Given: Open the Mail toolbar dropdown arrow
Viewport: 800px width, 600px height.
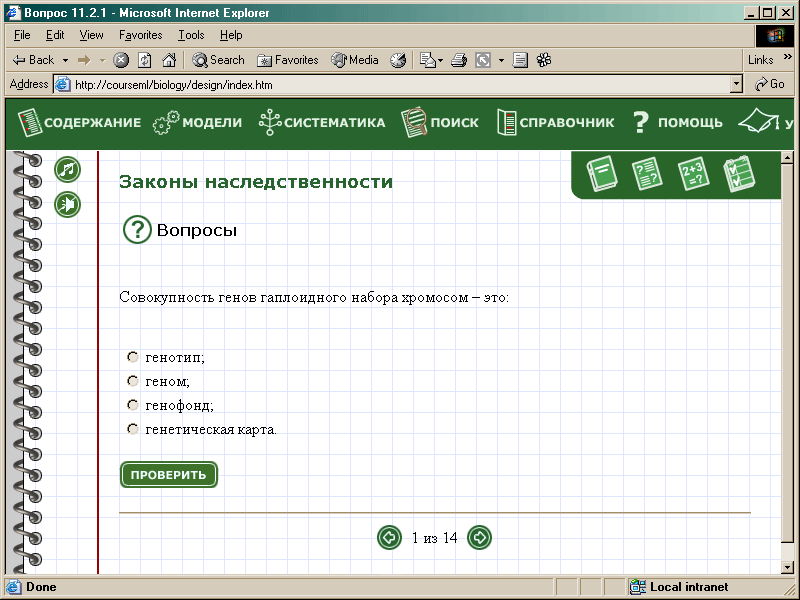Looking at the screenshot, I should pos(440,60).
